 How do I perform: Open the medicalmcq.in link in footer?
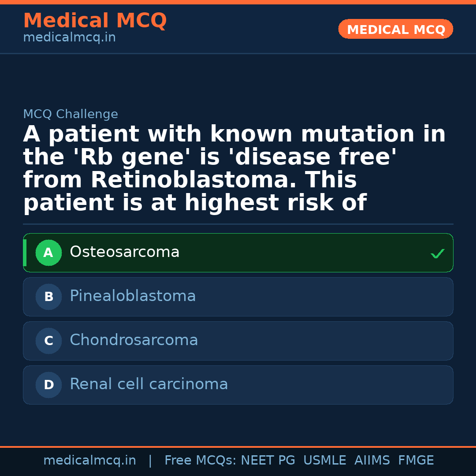pyautogui.click(x=89, y=461)
